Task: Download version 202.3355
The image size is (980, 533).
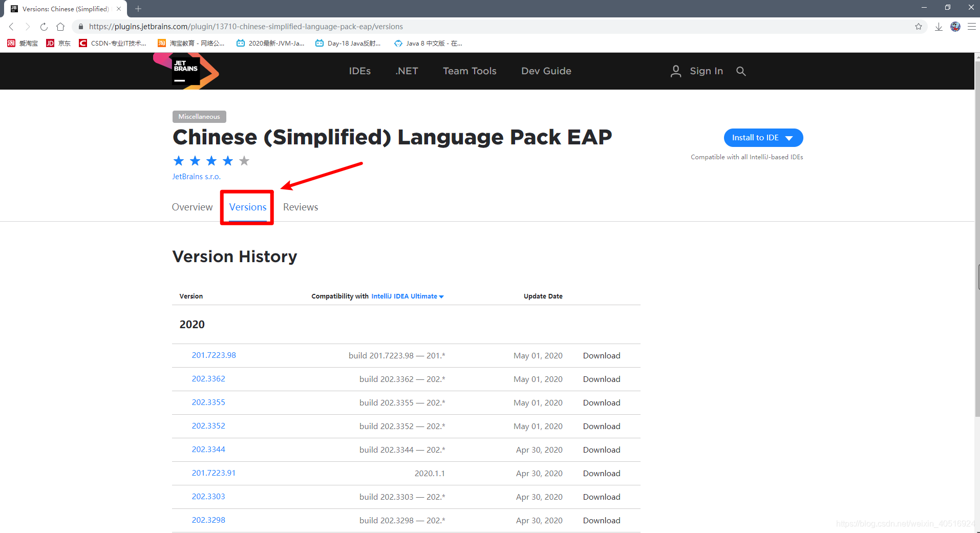Action: (602, 403)
